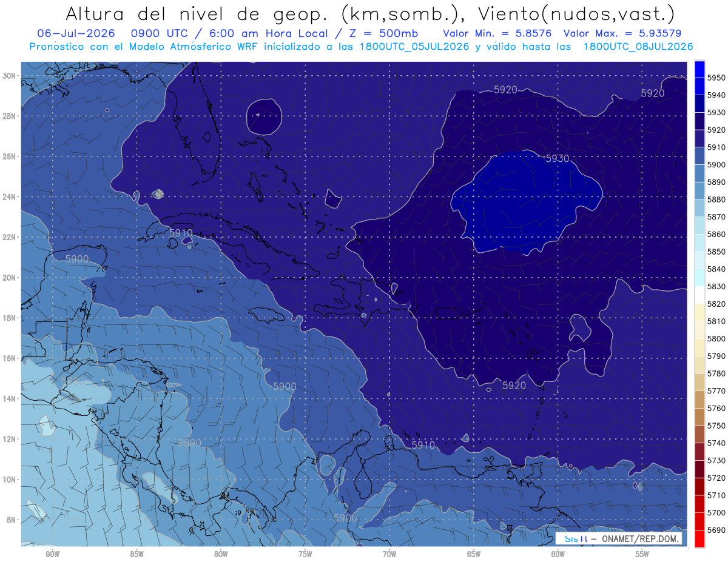Click the 30N latitude axis label

[x=8, y=76]
